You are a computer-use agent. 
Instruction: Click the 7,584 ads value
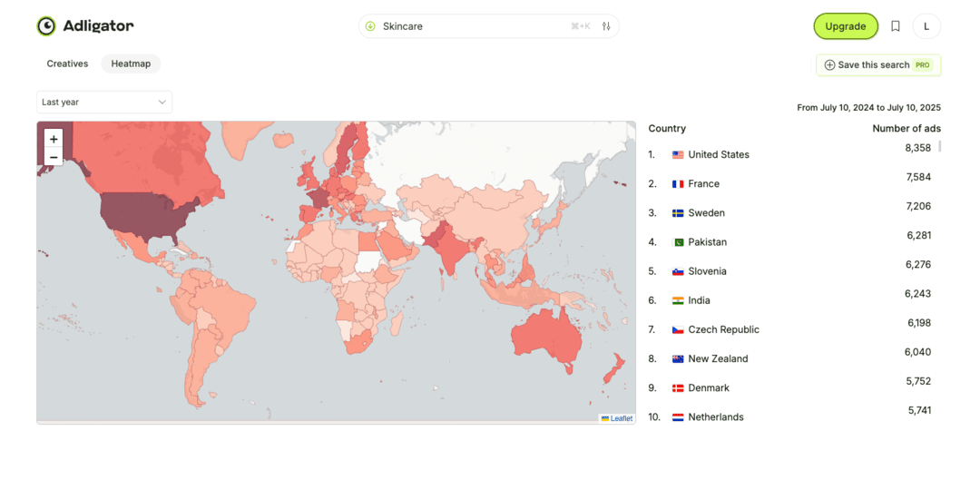(918, 177)
